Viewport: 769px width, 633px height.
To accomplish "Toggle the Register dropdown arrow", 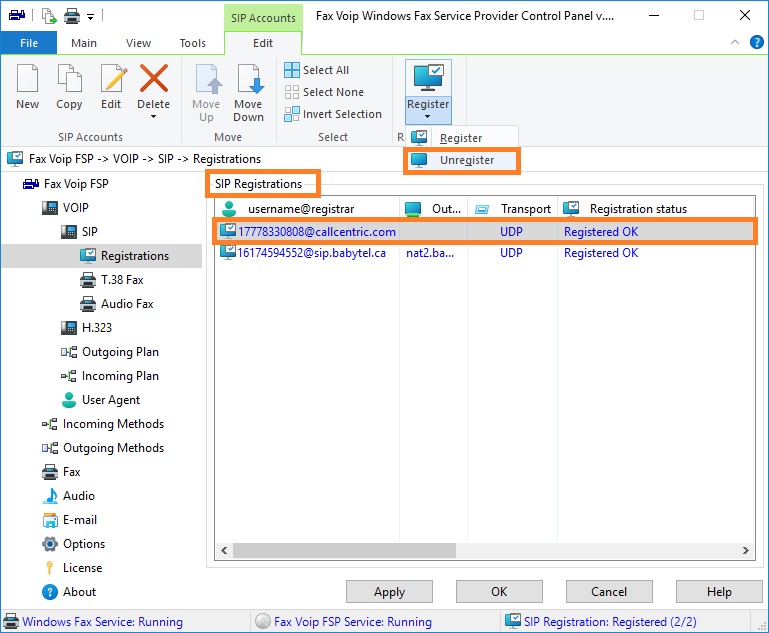I will (427, 117).
